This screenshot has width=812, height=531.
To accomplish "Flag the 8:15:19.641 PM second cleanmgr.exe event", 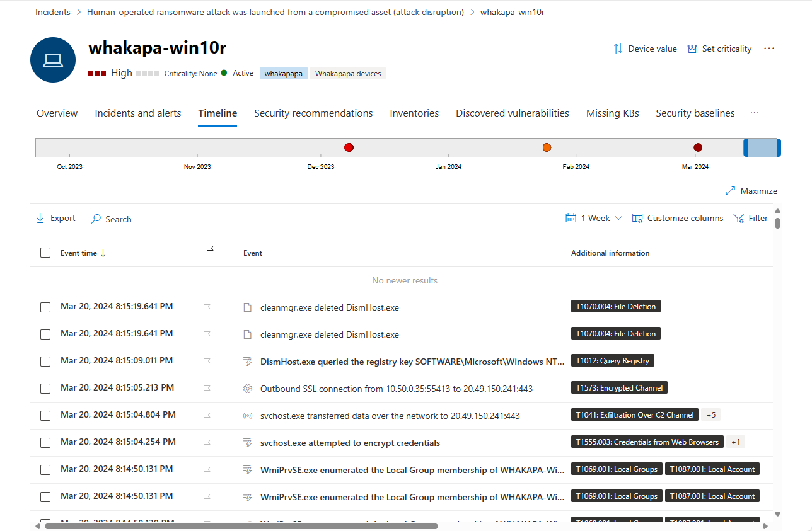I will [207, 334].
